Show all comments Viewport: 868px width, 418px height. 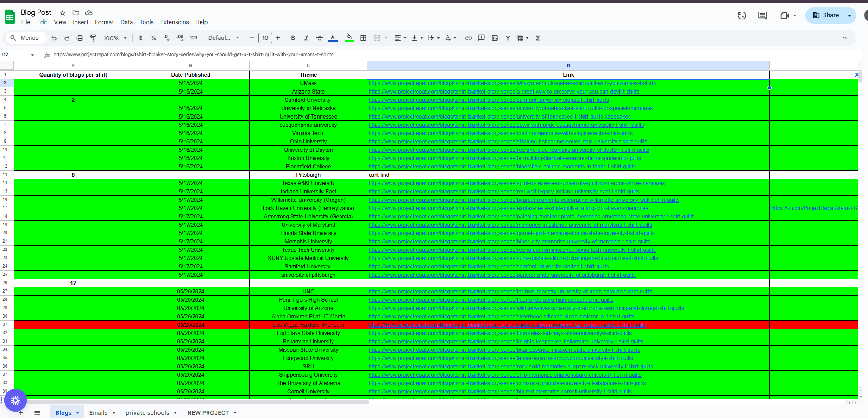point(762,15)
